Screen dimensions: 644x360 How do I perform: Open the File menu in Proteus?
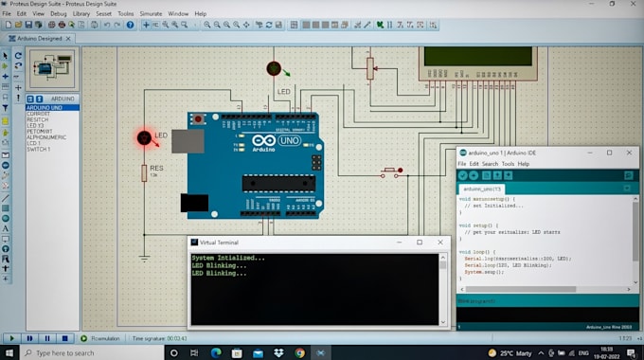[x=7, y=13]
